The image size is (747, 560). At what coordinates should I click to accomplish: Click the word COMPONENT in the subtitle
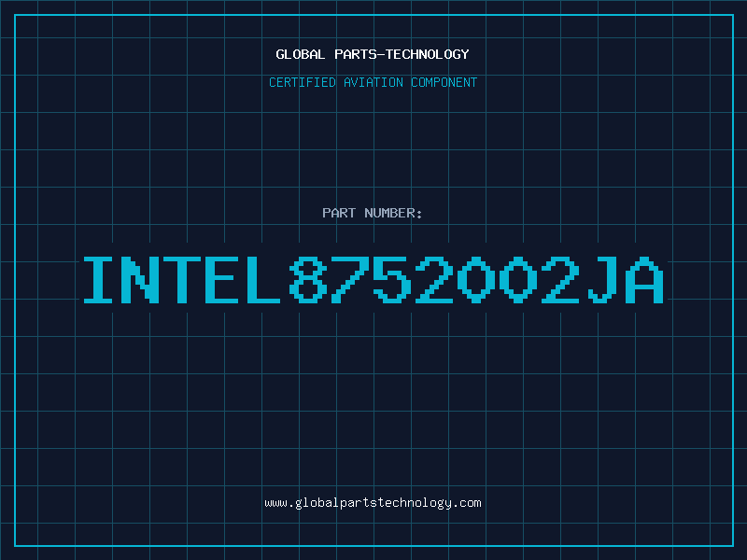tap(444, 82)
